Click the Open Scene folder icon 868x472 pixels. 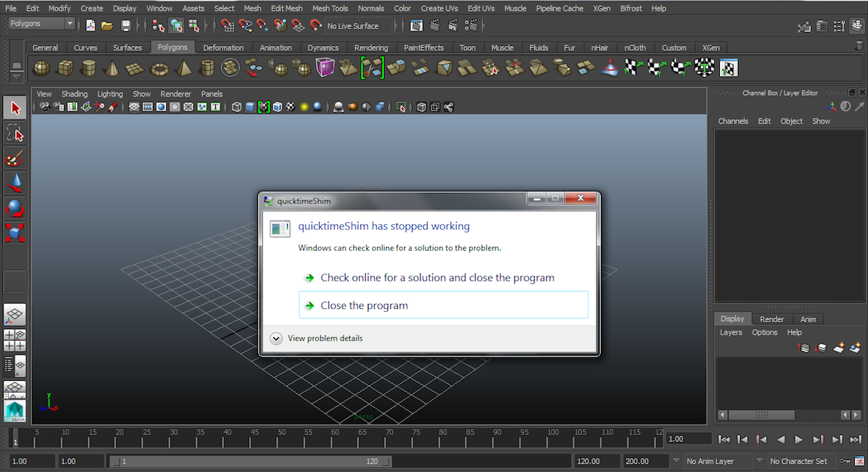click(x=107, y=26)
